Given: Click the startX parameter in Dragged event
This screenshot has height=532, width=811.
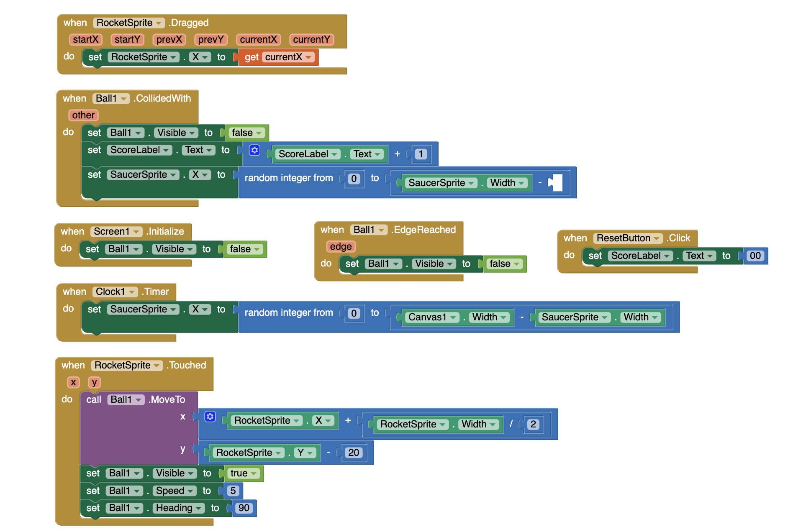Looking at the screenshot, I should tap(85, 40).
